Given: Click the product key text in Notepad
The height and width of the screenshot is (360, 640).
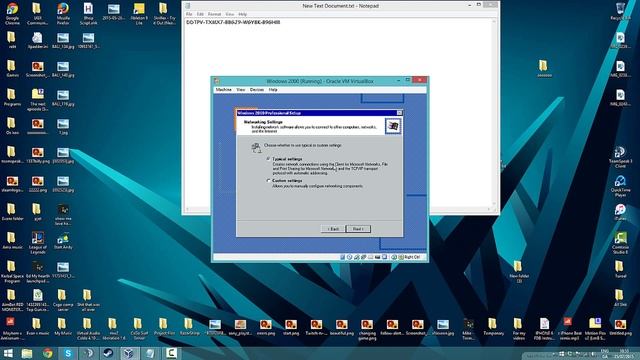Looking at the screenshot, I should (233, 22).
